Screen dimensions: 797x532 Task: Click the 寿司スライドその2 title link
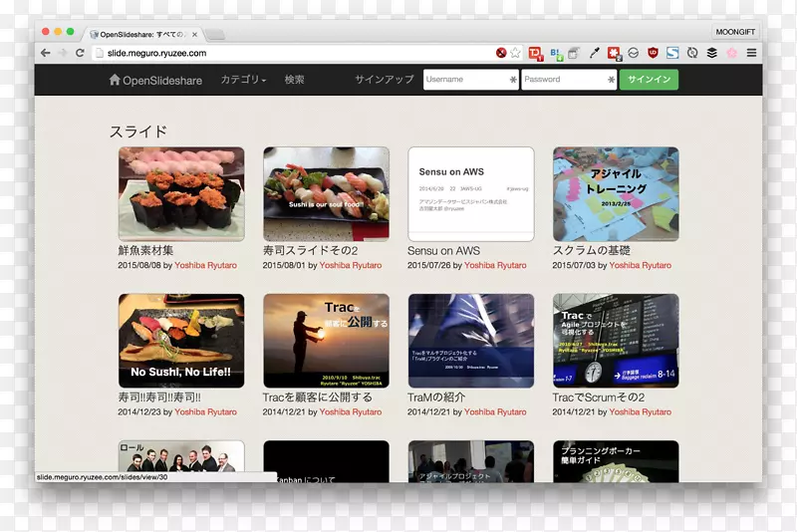tap(310, 250)
